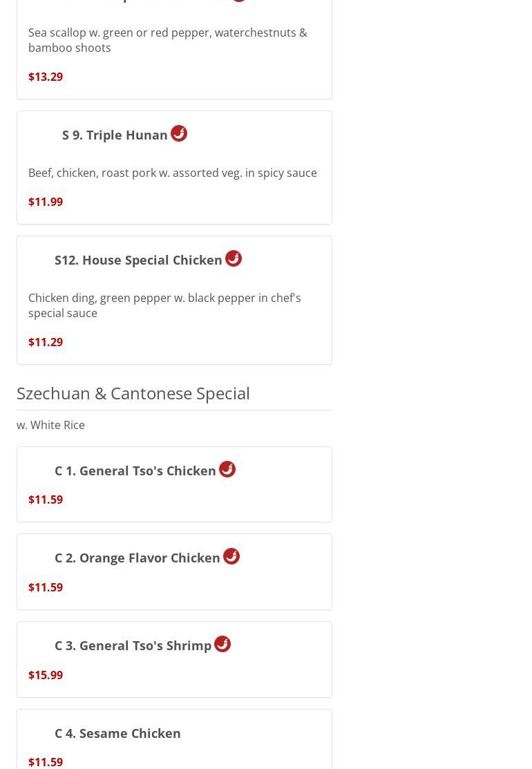Viewport: 532px width, 769px height.
Task: Open S12. House Special Chicken item
Action: (138, 260)
